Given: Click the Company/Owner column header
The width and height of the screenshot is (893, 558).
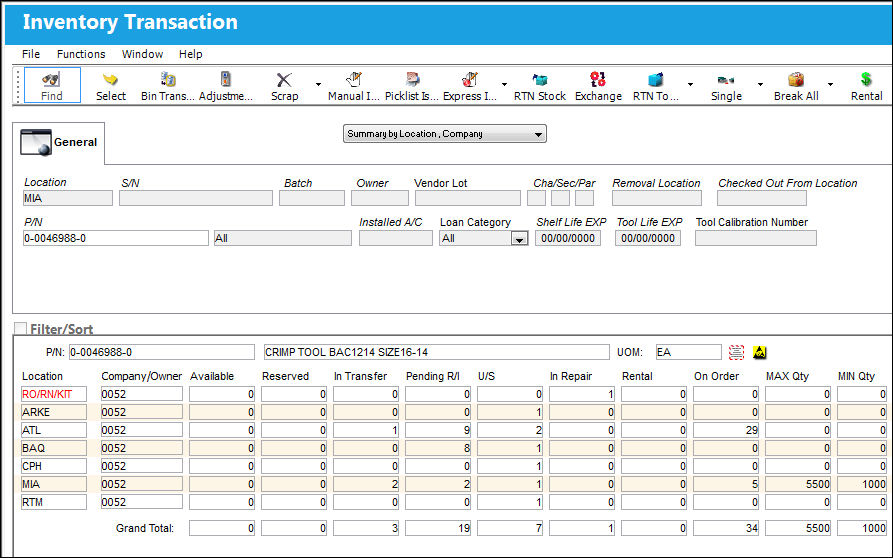Looking at the screenshot, I should pyautogui.click(x=142, y=376).
